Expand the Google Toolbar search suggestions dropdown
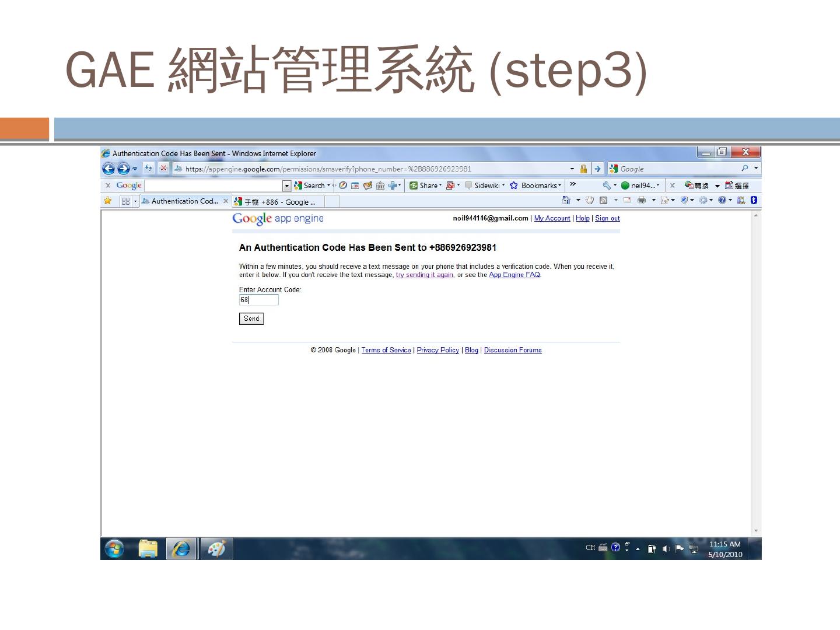 click(x=286, y=186)
